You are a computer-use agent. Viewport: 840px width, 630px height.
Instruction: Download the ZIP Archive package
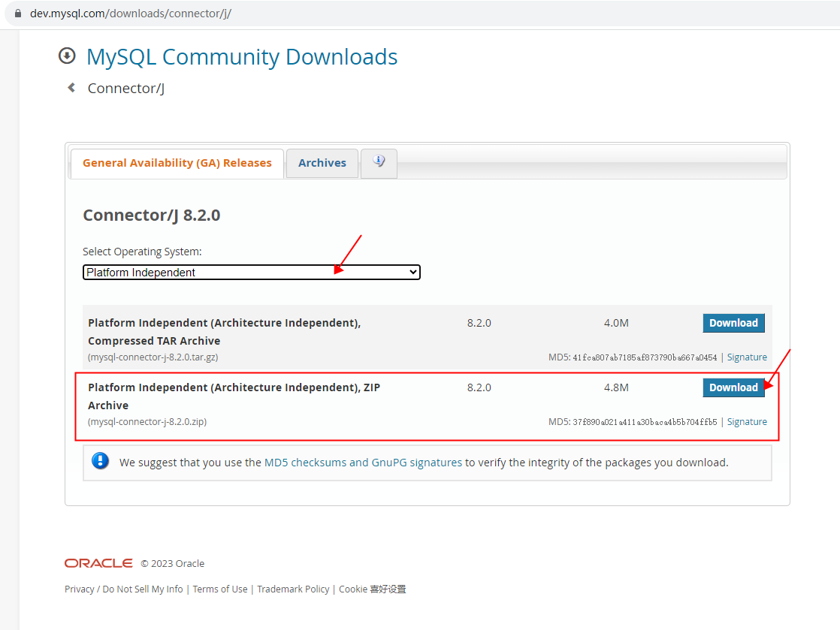733,387
